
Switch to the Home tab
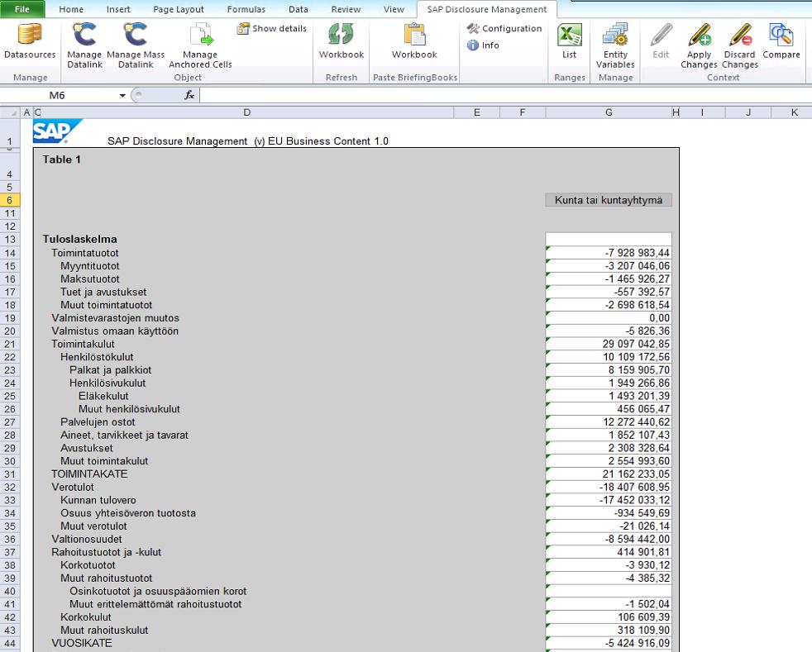(71, 9)
